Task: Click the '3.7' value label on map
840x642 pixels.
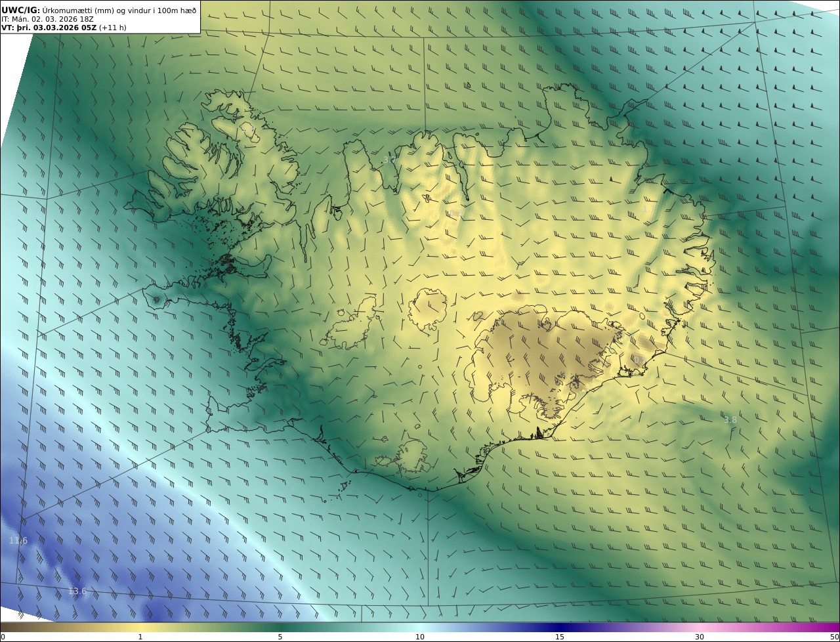Action: (390, 160)
